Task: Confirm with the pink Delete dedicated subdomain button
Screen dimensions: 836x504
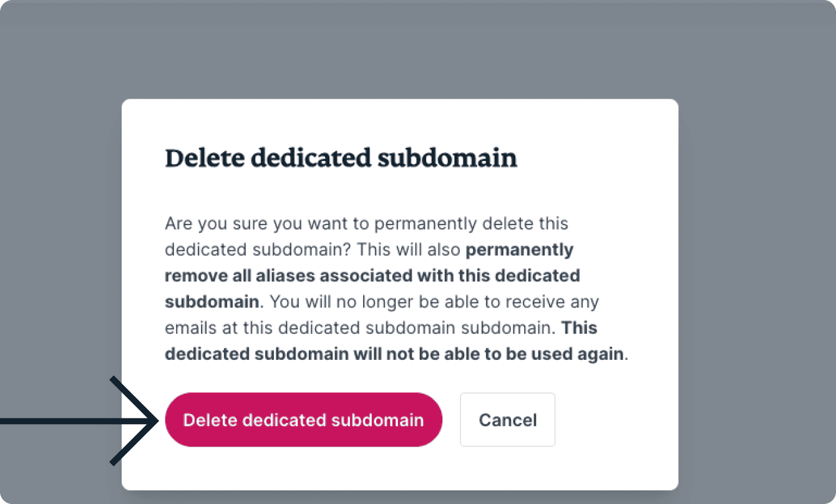Action: [303, 420]
